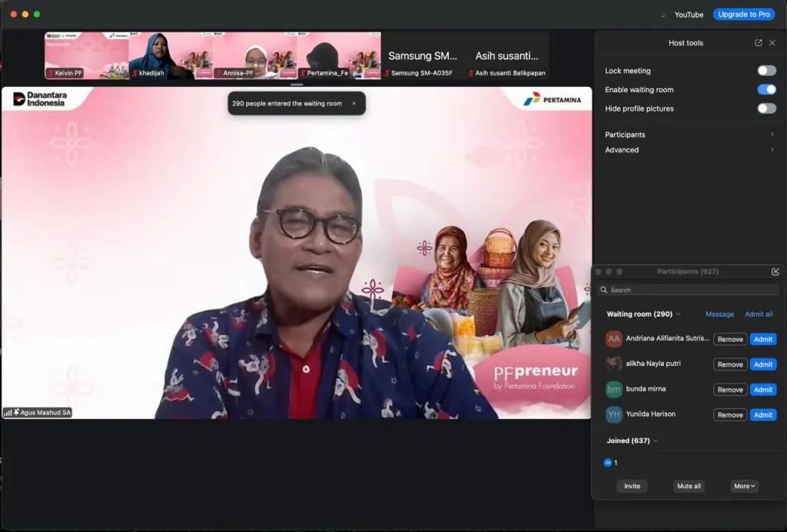Close the Host tools panel

772,42
